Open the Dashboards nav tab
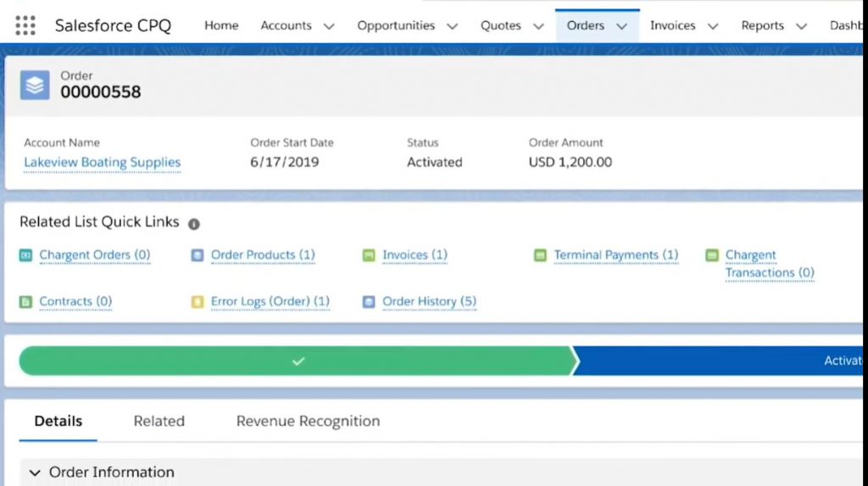Screen dimensions: 868x486 point(846,25)
